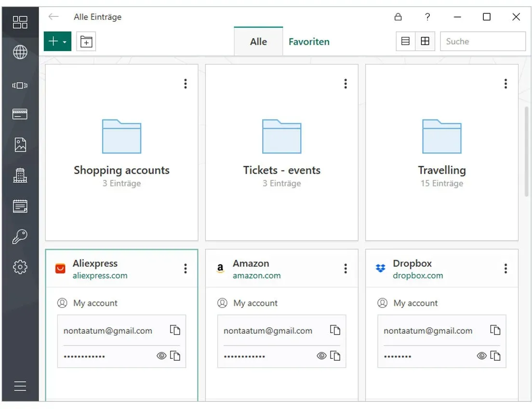Open the notes sidebar icon

(x=20, y=206)
